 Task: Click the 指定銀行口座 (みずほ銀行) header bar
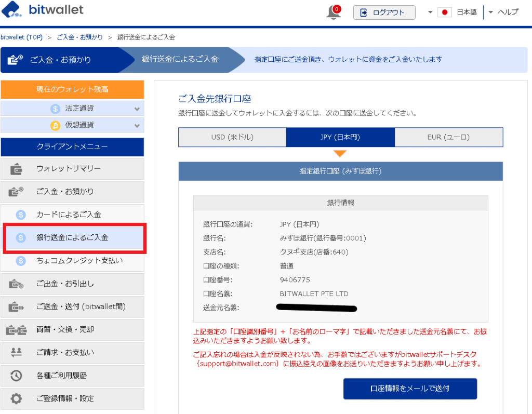pyautogui.click(x=341, y=171)
